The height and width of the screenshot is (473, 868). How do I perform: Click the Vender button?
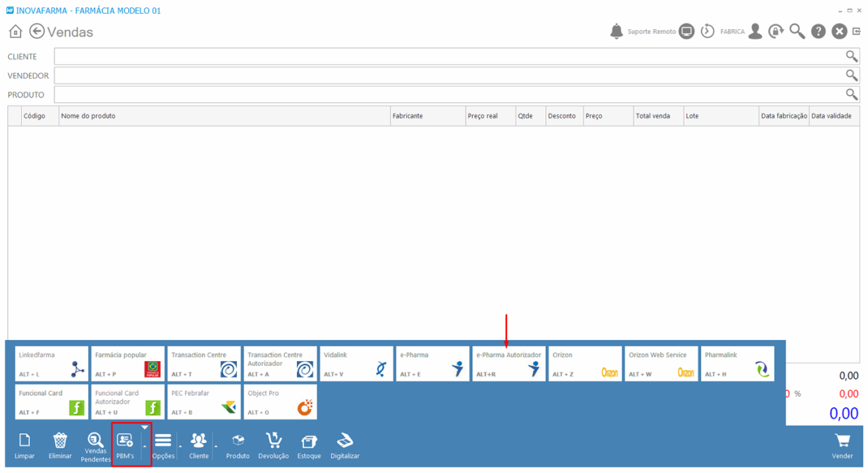[x=842, y=445]
